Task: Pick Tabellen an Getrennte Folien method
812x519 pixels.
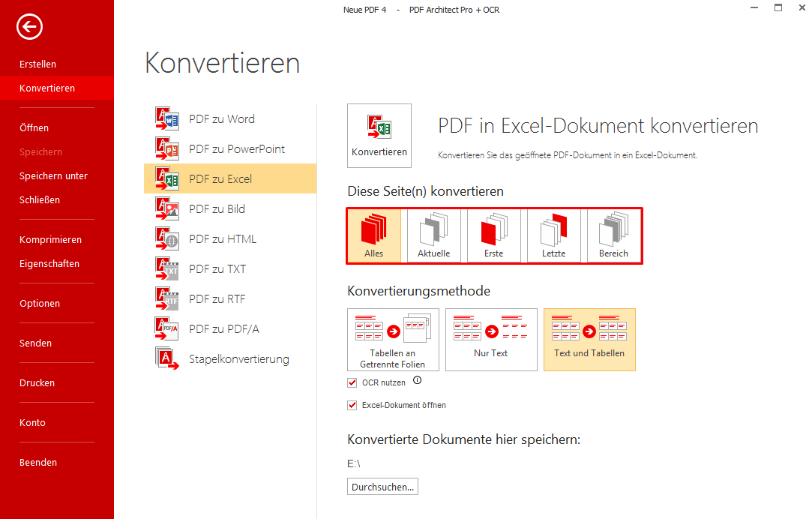Action: point(393,340)
